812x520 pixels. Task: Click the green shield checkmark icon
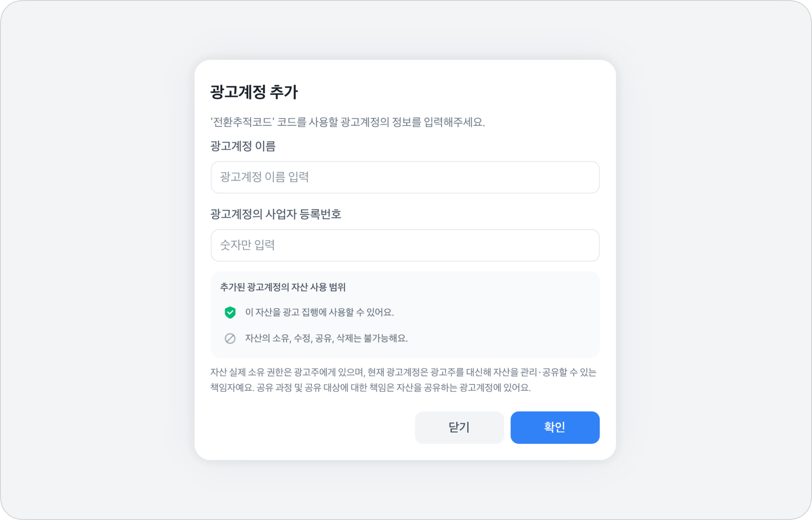230,312
